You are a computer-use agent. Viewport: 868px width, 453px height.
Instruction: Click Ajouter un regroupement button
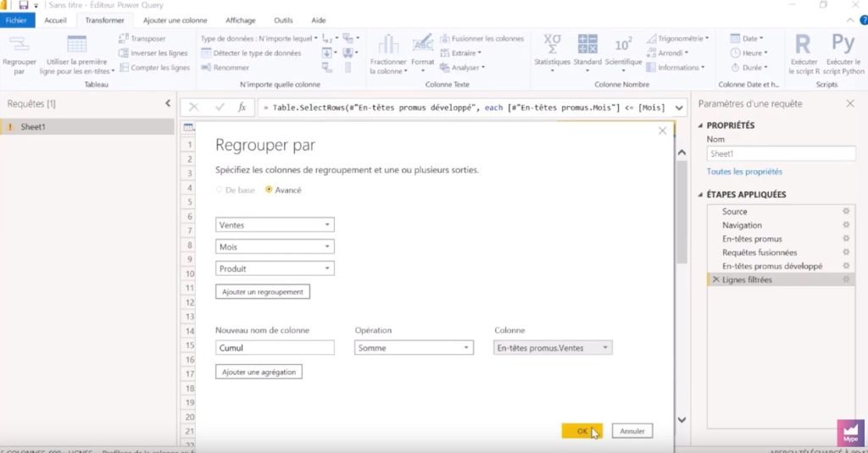coord(263,292)
